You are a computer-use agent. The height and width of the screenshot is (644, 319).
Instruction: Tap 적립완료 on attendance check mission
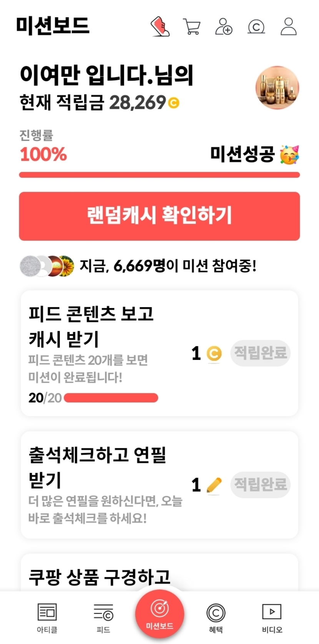pyautogui.click(x=260, y=484)
